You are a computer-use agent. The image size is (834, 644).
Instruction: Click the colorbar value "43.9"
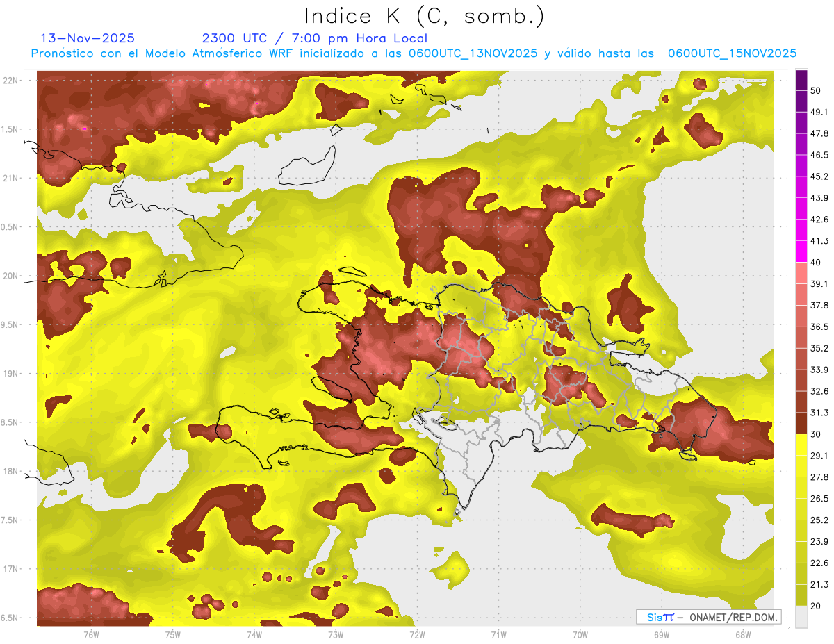(819, 198)
